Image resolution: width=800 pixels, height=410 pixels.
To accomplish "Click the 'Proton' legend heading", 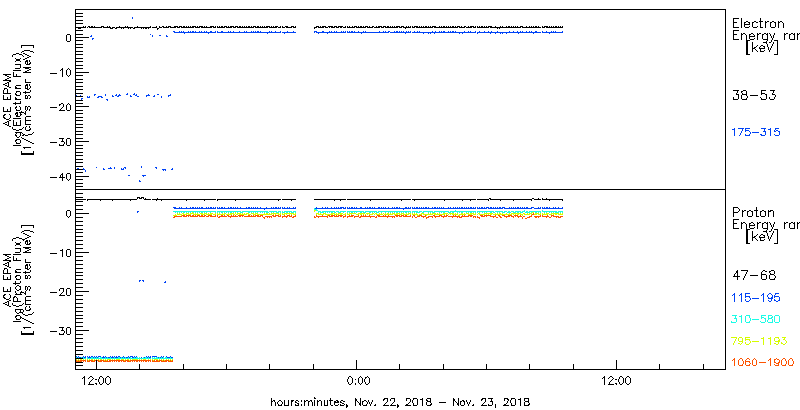I will pos(753,213).
